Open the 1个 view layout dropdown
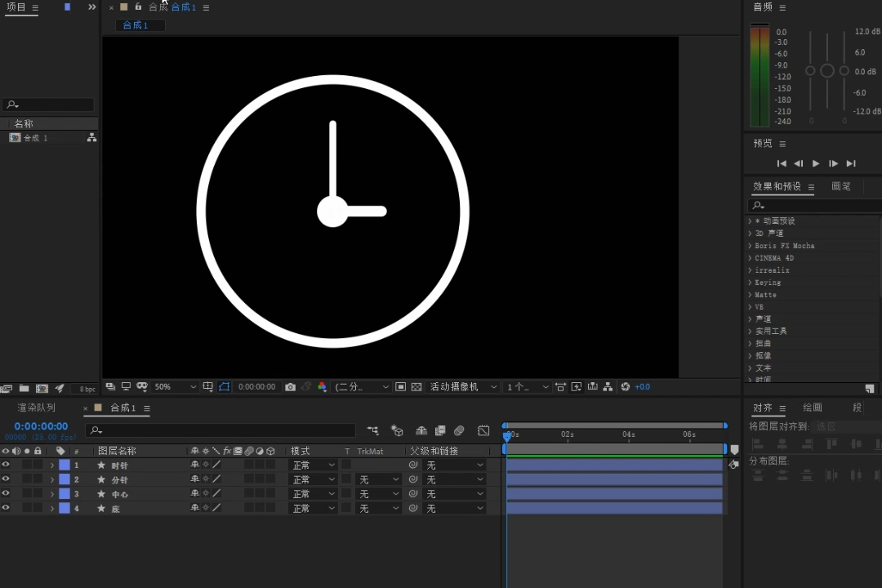Screen dimensions: 882x588 pyautogui.click(x=527, y=387)
